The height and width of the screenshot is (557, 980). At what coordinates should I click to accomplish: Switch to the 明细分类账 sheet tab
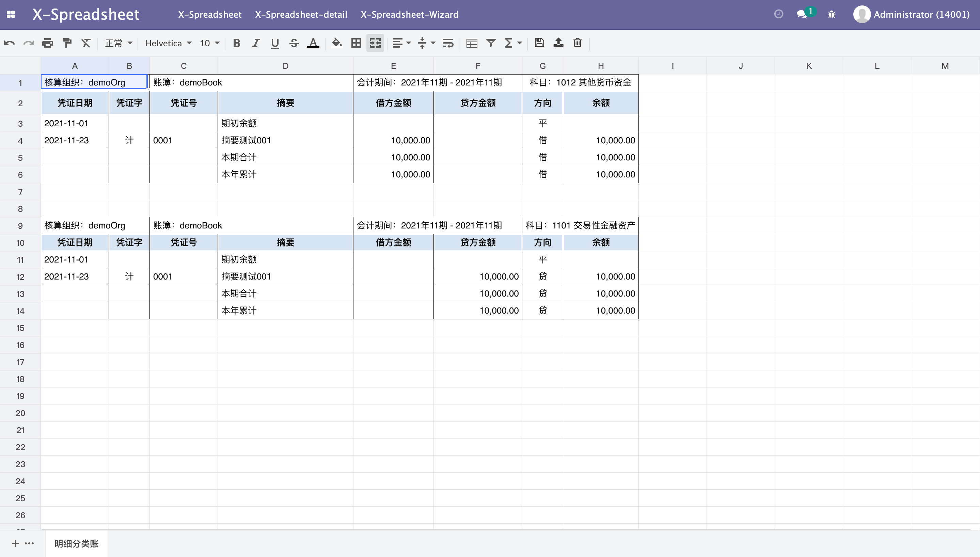[x=77, y=544]
